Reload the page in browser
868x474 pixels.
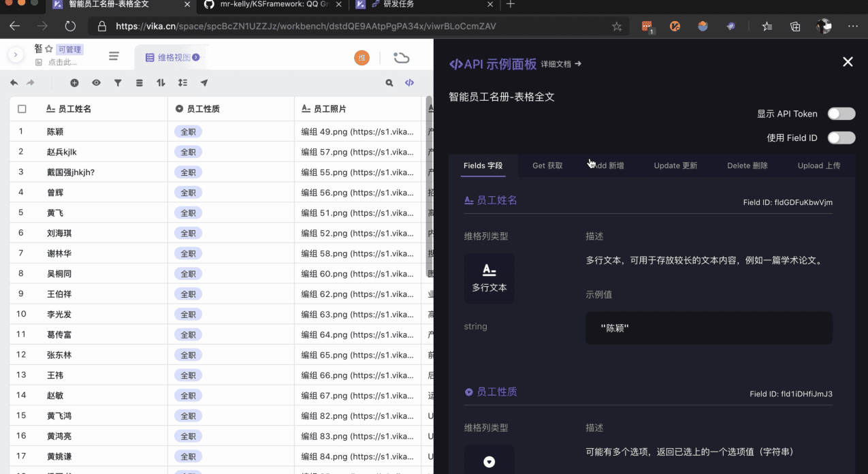coord(70,26)
